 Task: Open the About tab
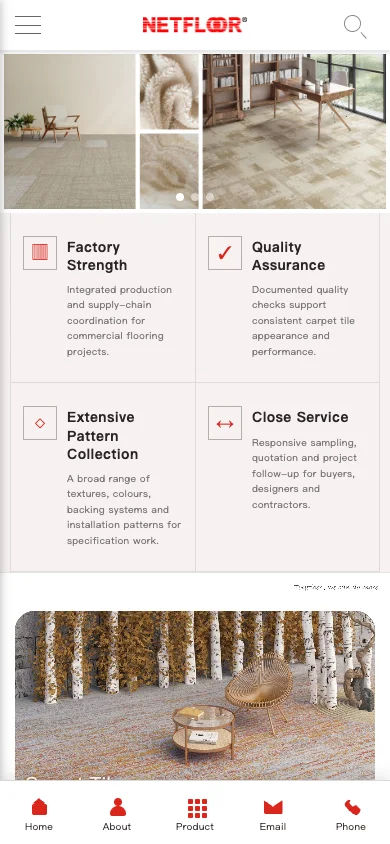point(117,814)
